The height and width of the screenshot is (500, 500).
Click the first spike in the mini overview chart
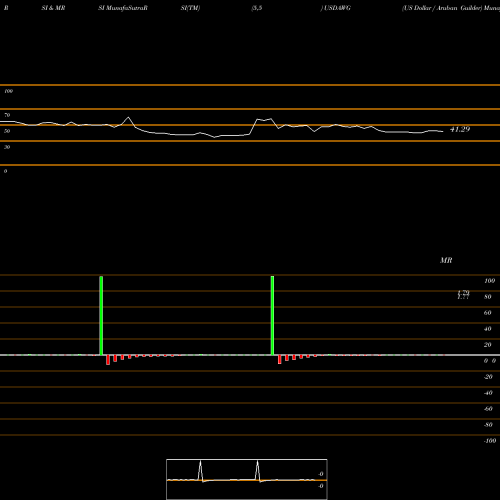click(200, 470)
